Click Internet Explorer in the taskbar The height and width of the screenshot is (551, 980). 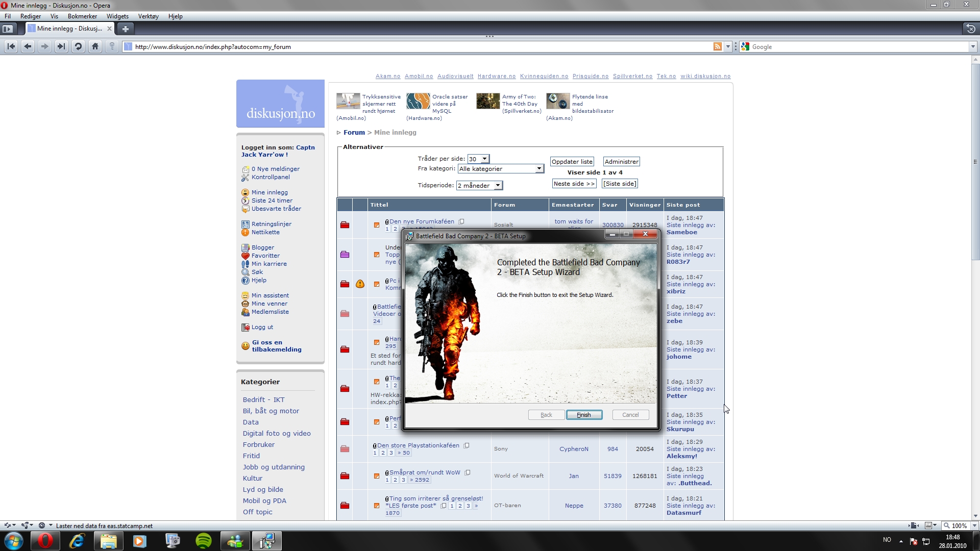pos(77,541)
